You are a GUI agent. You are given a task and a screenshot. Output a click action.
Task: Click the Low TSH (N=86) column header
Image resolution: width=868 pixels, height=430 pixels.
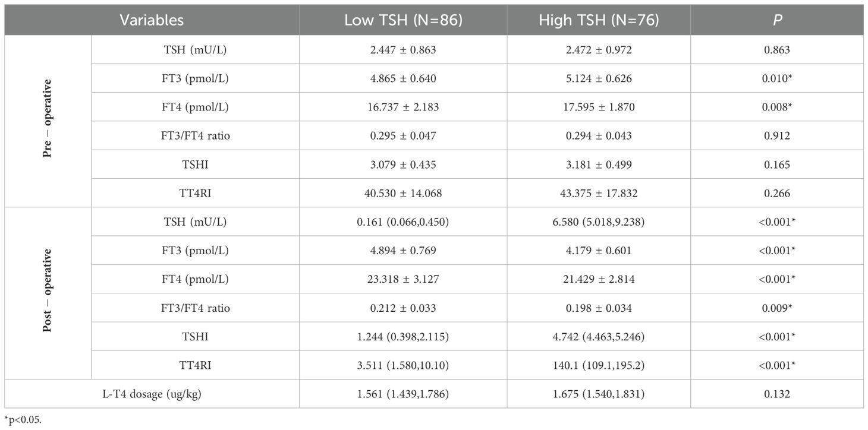click(403, 20)
